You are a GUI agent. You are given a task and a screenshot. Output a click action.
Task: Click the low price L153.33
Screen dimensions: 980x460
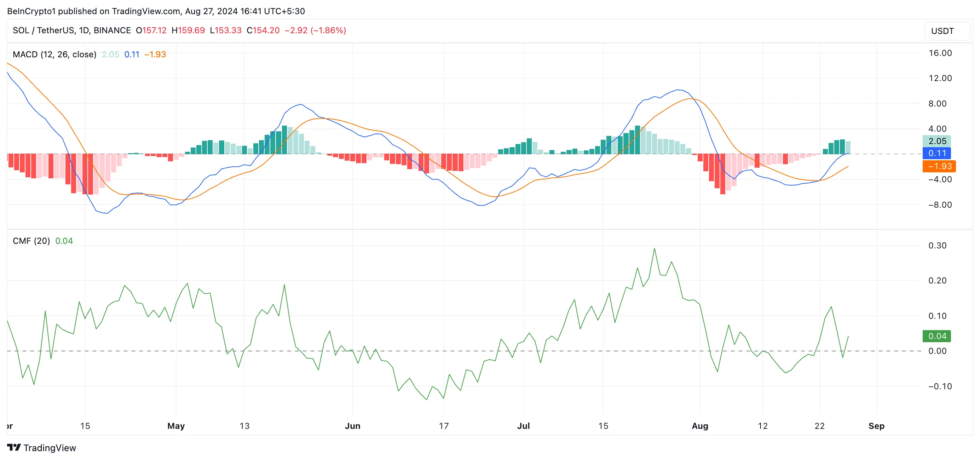(x=226, y=30)
